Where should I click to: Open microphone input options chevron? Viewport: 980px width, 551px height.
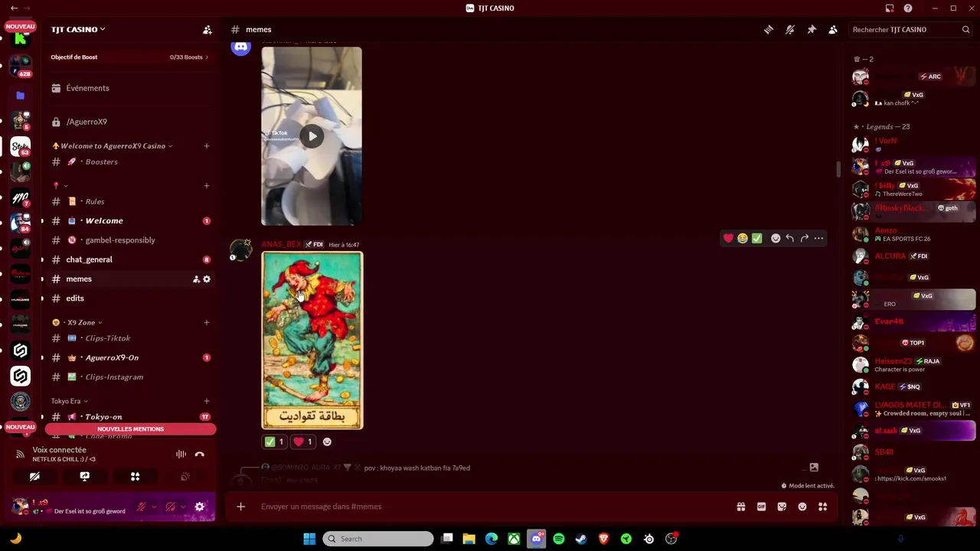pos(154,507)
